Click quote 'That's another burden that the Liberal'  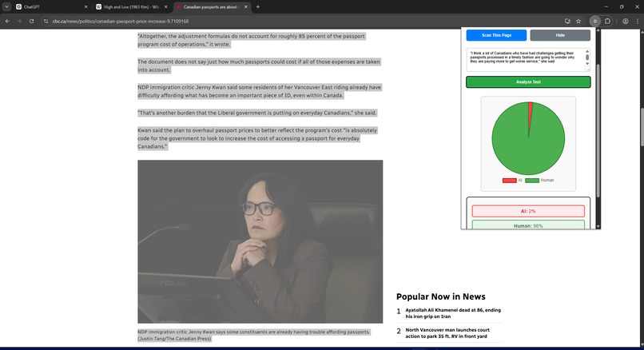click(x=257, y=113)
